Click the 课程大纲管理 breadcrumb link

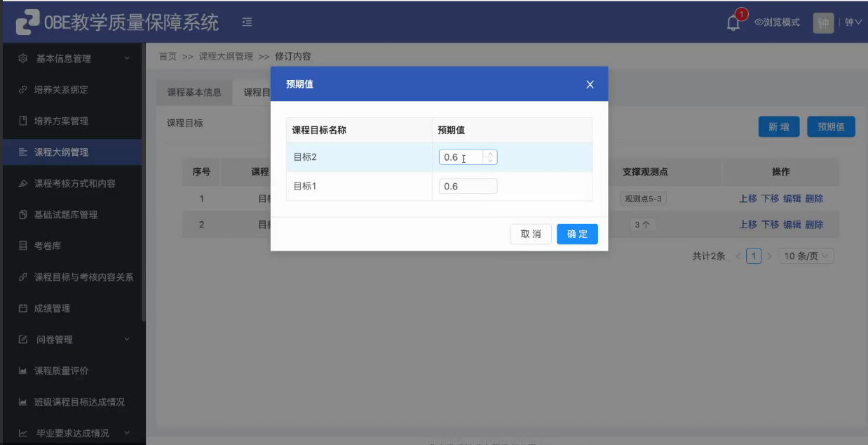[x=225, y=56]
